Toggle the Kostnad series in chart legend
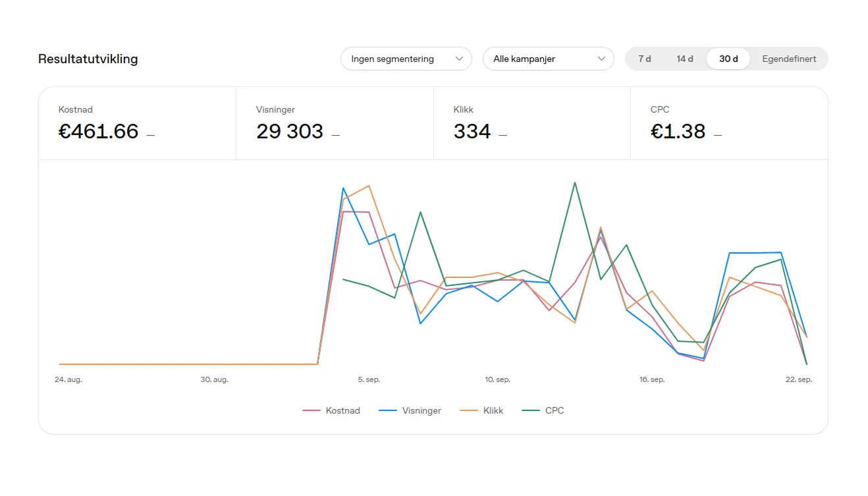Image resolution: width=868 pixels, height=496 pixels. click(331, 410)
